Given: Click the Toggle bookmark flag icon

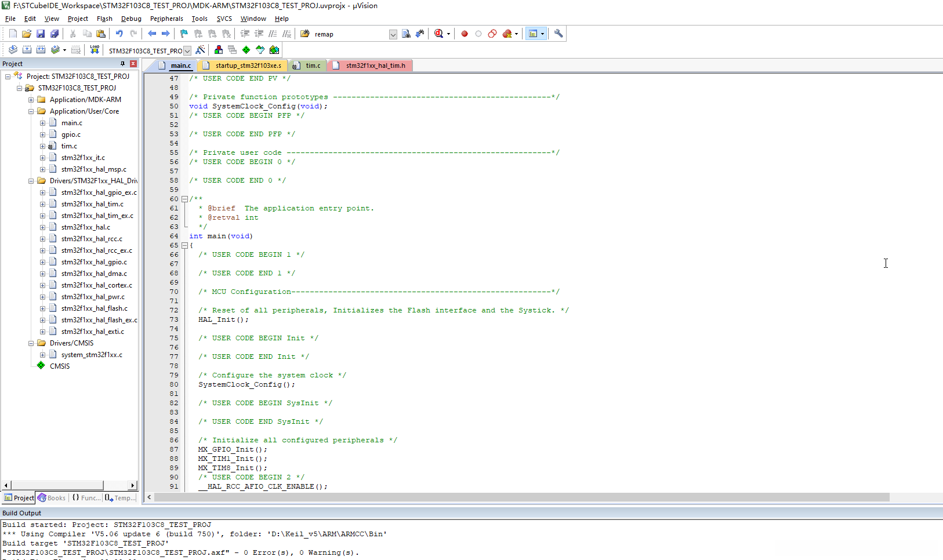Looking at the screenshot, I should pyautogui.click(x=184, y=34).
